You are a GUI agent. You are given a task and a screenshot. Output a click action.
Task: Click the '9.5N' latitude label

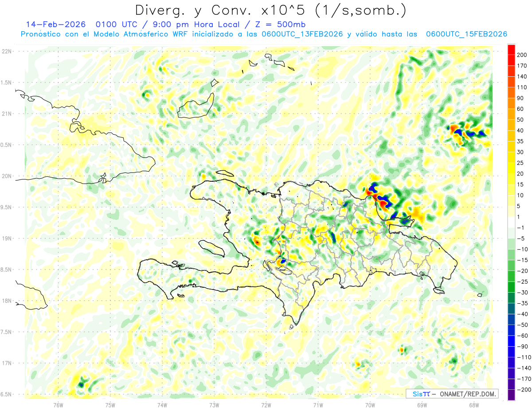pos(6,207)
